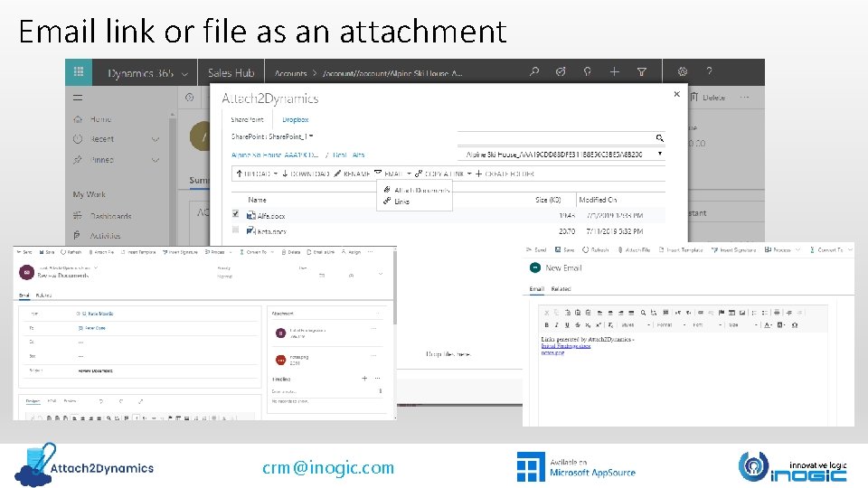Click Refresh in the New Email toolbar
The width and height of the screenshot is (868, 488).
(x=596, y=249)
